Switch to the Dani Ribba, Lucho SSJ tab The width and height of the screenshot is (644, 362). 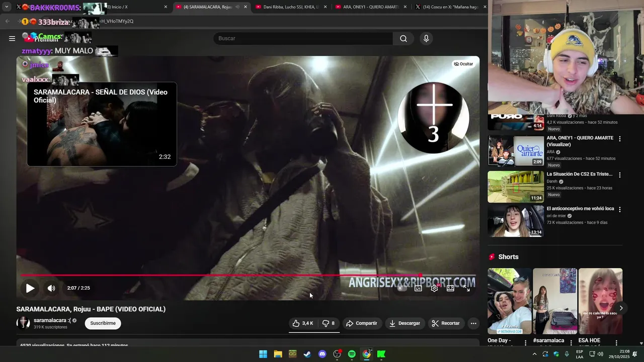pyautogui.click(x=291, y=7)
